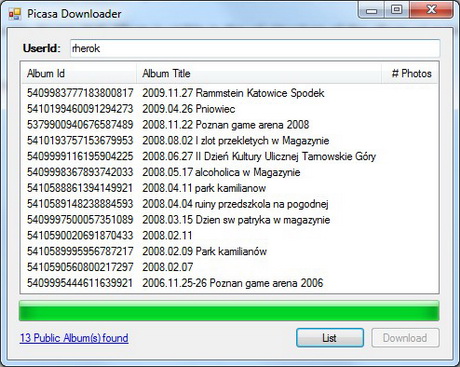Click album id 5409998367893742033
Image resolution: width=460 pixels, height=367 pixels.
click(x=80, y=172)
